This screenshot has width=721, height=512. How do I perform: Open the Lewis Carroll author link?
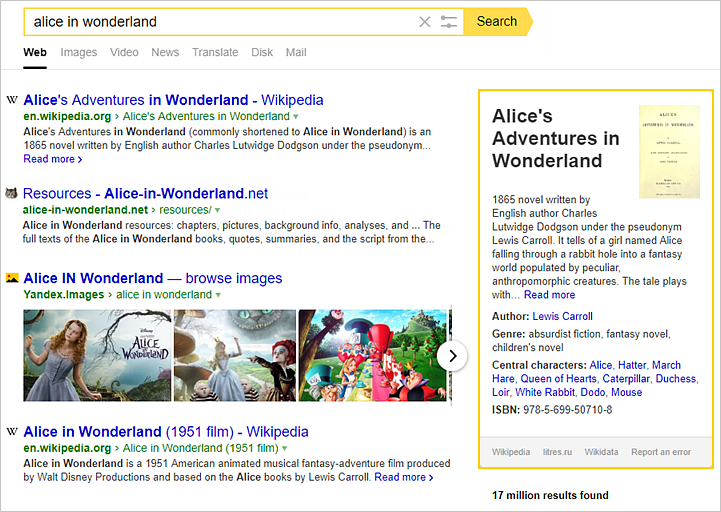[x=562, y=316]
